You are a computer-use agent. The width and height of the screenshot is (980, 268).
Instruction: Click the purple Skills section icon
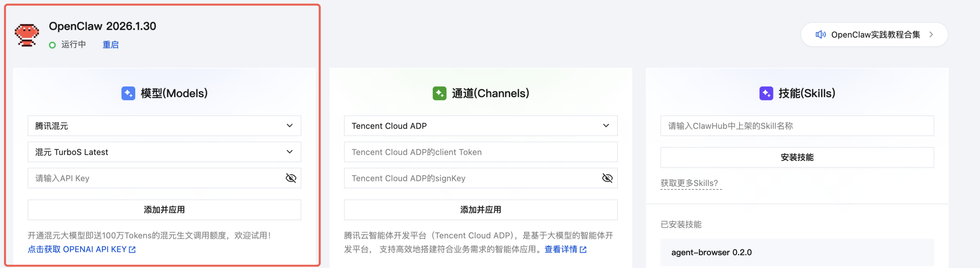coord(766,93)
